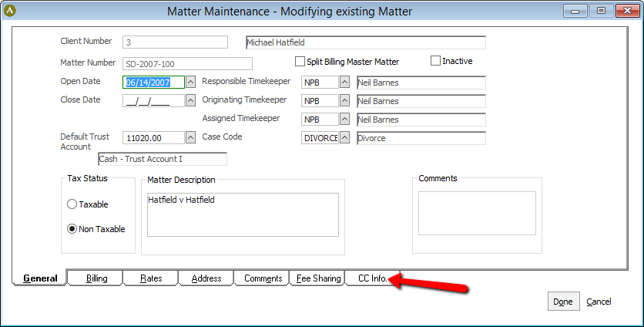
Task: Check the Inactive checkbox
Action: tap(435, 60)
